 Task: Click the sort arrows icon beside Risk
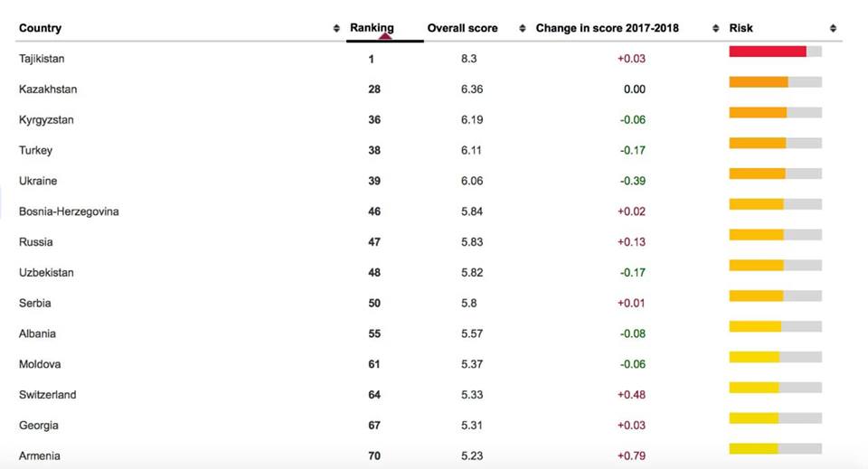coord(833,29)
